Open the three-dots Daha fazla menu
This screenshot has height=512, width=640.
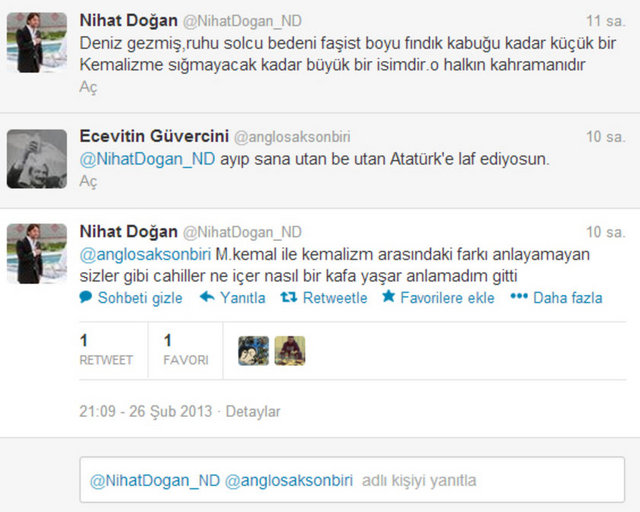(x=519, y=296)
